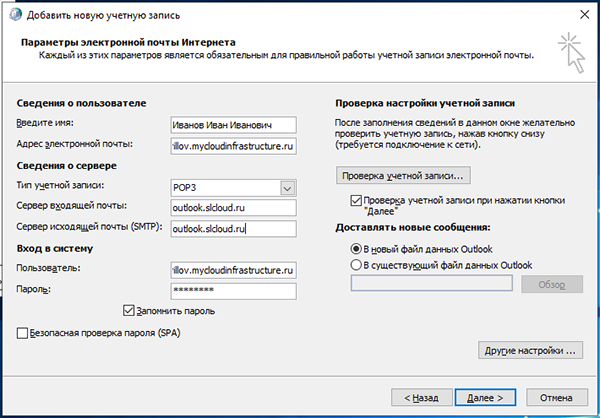
Task: Open Другие настройки additional settings
Action: [530, 350]
